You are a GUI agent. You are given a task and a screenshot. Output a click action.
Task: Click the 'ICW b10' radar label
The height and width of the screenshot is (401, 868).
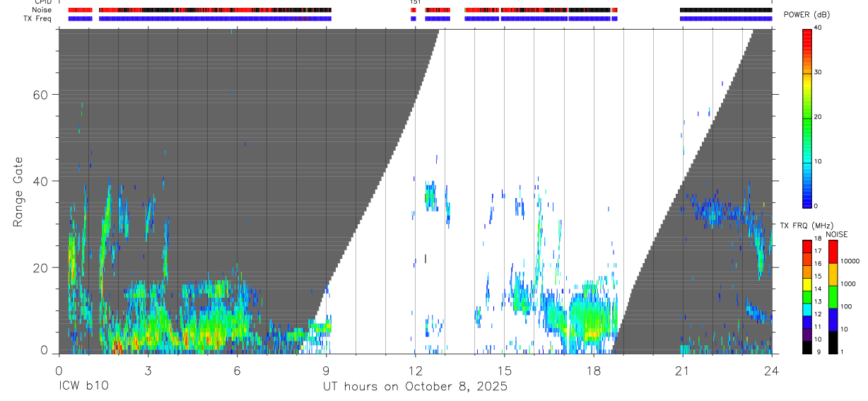[x=83, y=387]
